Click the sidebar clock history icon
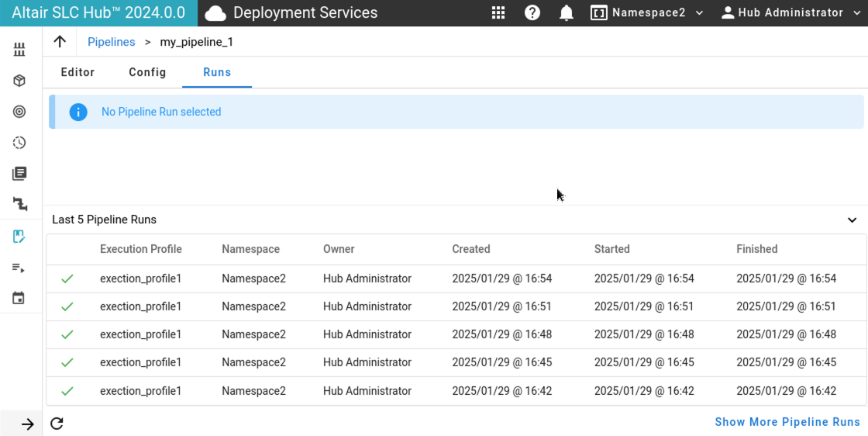 click(x=19, y=143)
